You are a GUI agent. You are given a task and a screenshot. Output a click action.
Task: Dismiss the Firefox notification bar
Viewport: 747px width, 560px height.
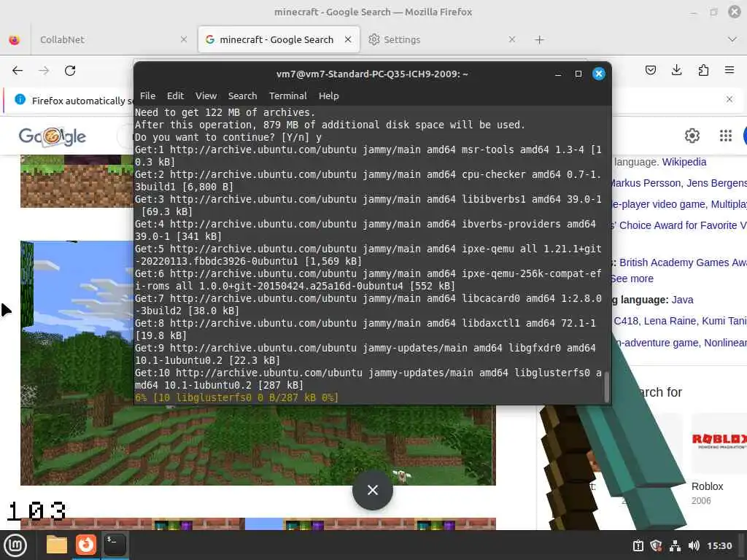point(729,99)
